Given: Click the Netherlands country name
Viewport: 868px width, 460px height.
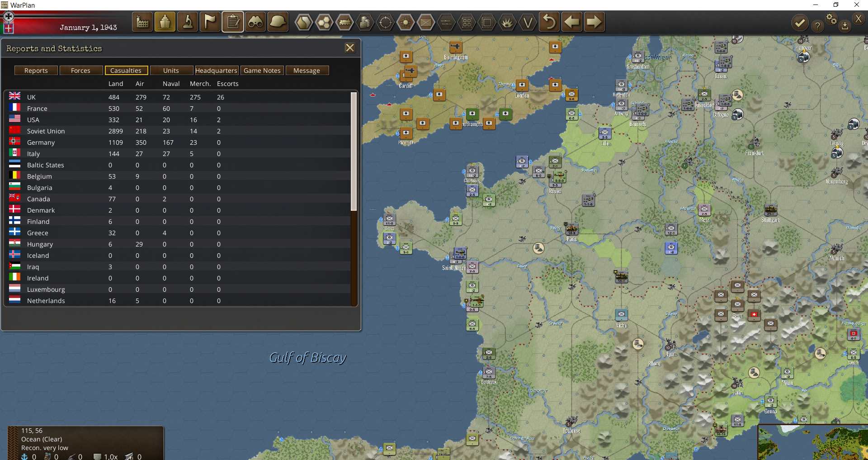Looking at the screenshot, I should point(46,301).
